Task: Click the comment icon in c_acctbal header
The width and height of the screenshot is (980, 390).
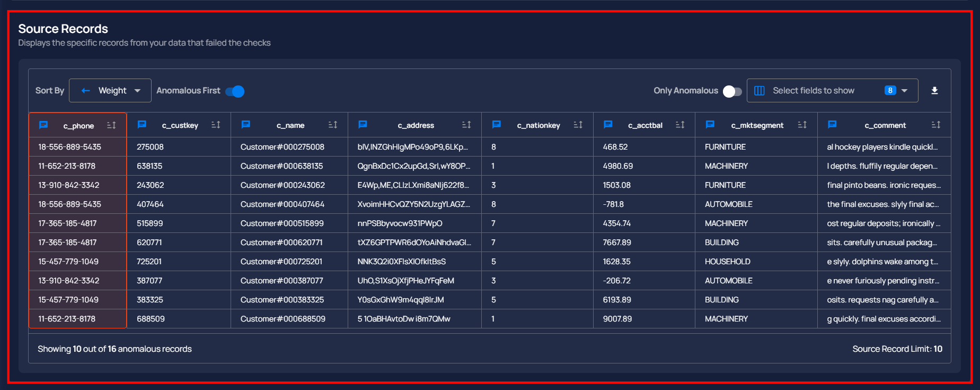Action: [608, 125]
